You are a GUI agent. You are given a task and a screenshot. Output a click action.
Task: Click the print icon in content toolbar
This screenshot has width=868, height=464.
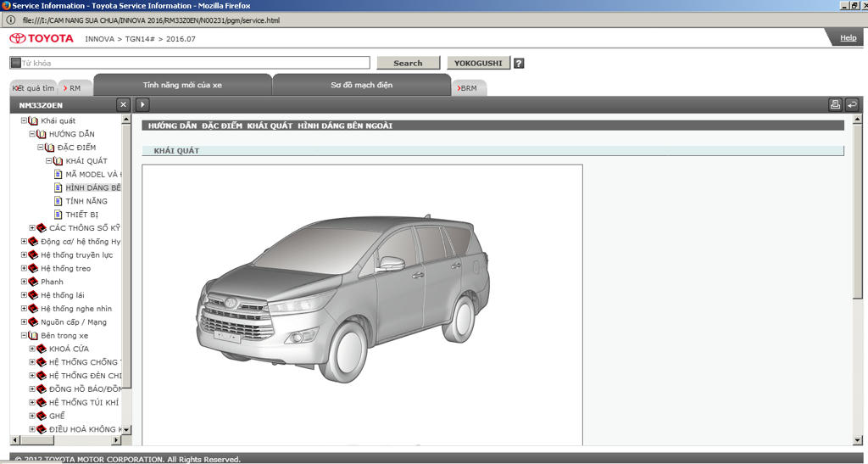(835, 104)
